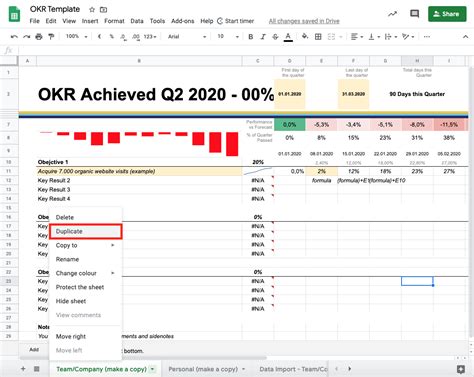Toggle italic formatting
The width and height of the screenshot is (474, 377).
coord(263,37)
